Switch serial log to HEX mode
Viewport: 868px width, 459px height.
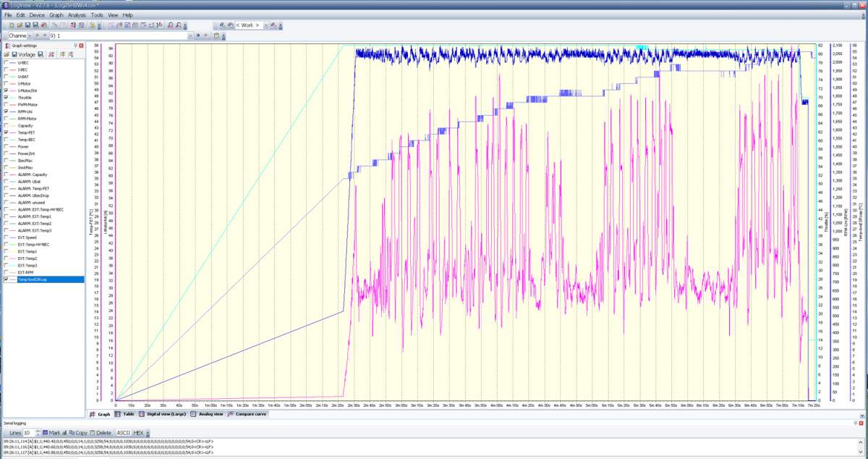point(139,432)
